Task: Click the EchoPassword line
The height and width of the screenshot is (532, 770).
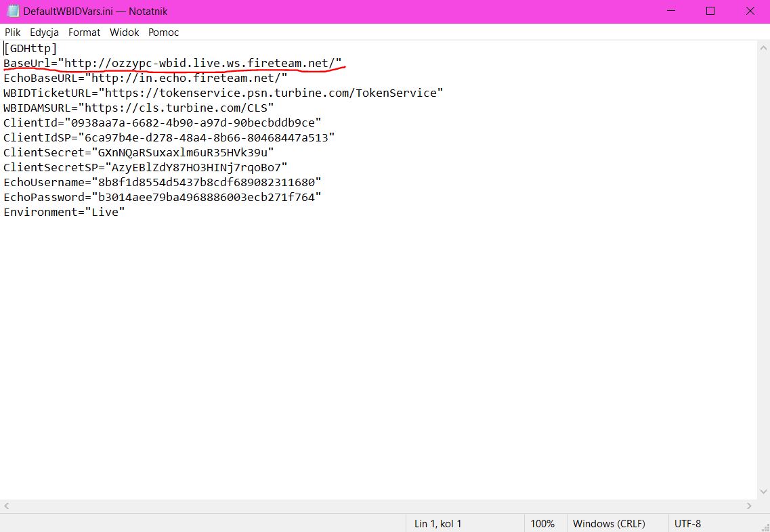Action: click(163, 197)
